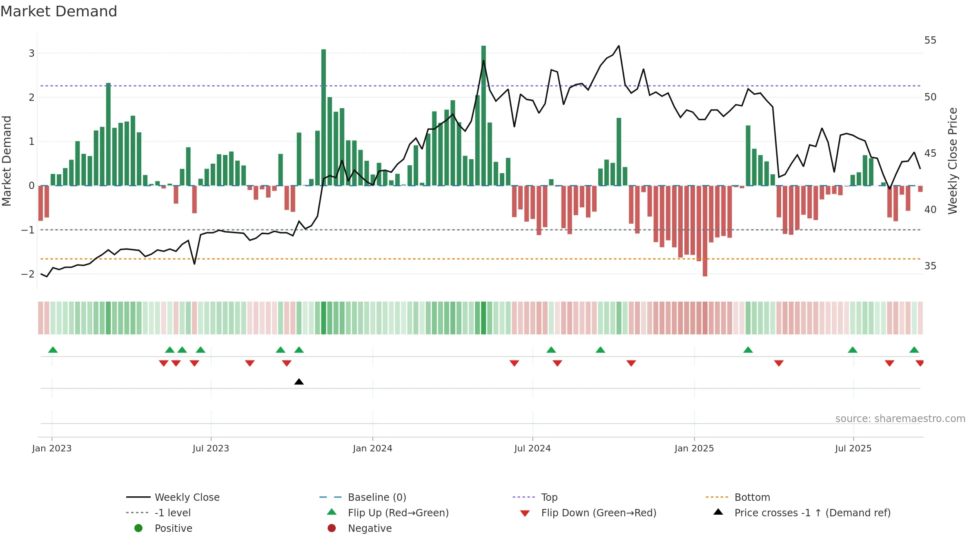Click the Negative legend label

coord(370,528)
